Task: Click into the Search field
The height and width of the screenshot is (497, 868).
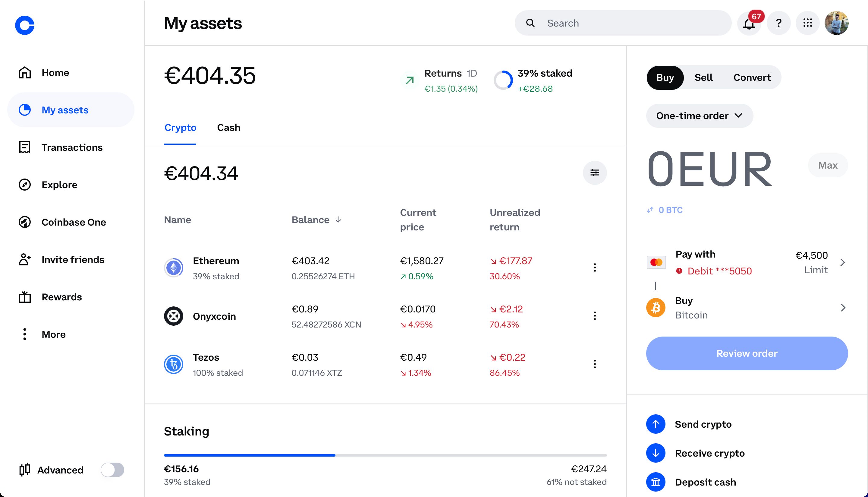Action: 623,23
